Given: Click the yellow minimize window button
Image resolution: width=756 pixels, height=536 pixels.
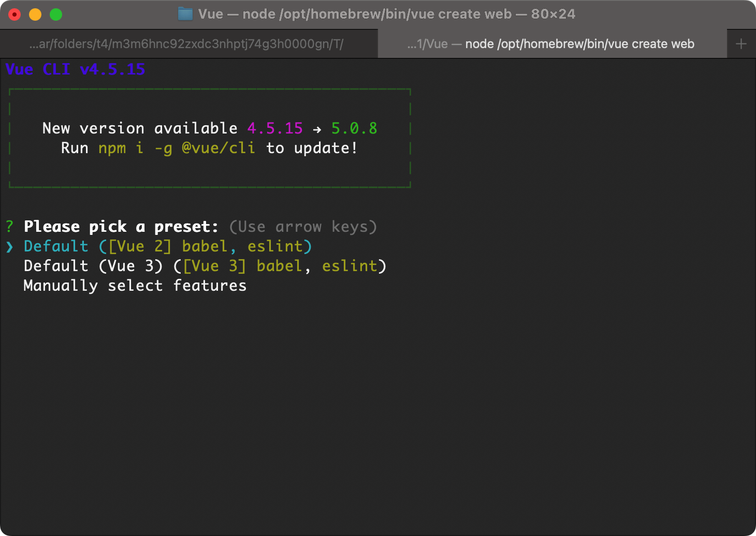Looking at the screenshot, I should pos(35,14).
